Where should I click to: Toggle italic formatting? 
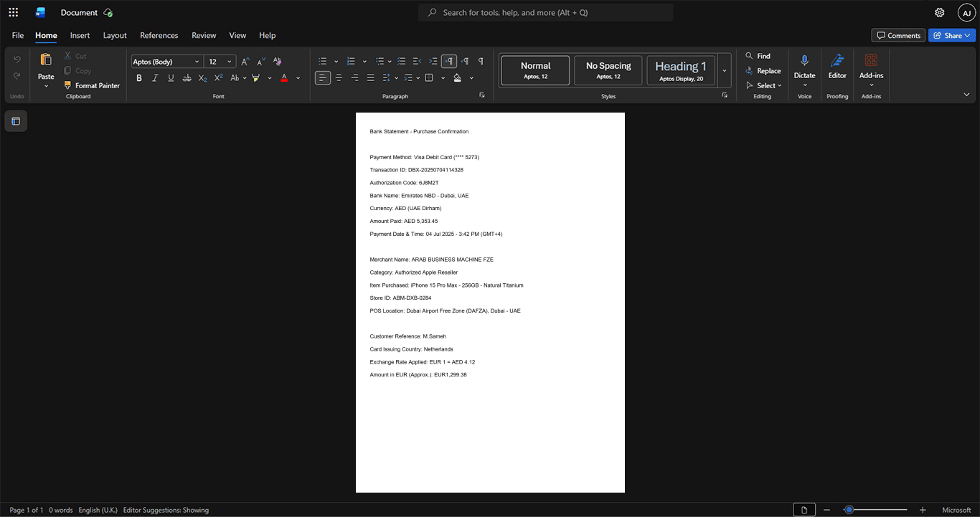click(155, 78)
